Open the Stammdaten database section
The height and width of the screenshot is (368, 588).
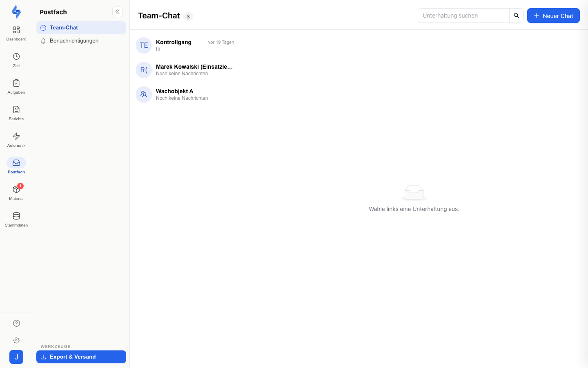pos(16,220)
